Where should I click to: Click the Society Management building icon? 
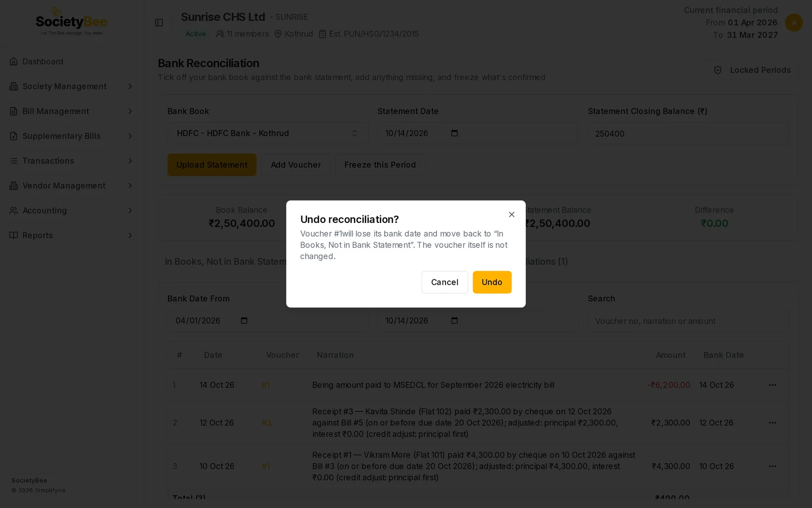tap(14, 86)
